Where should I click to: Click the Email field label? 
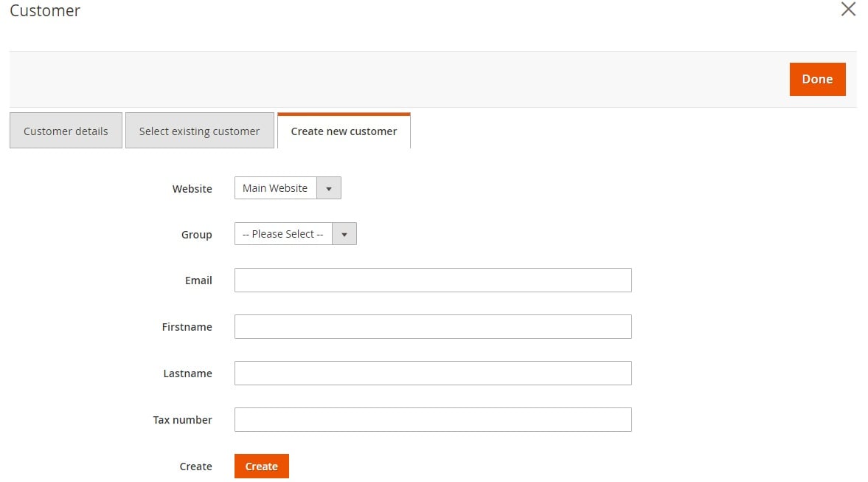pyautogui.click(x=198, y=281)
